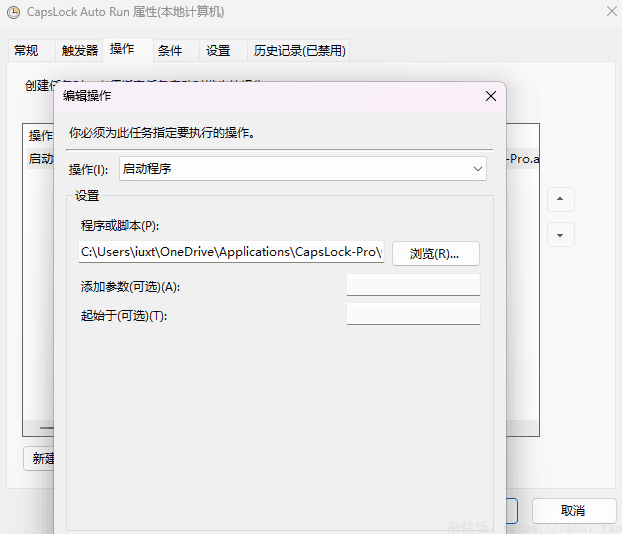Switch to the 常规 tab
622x534 pixels.
point(27,51)
